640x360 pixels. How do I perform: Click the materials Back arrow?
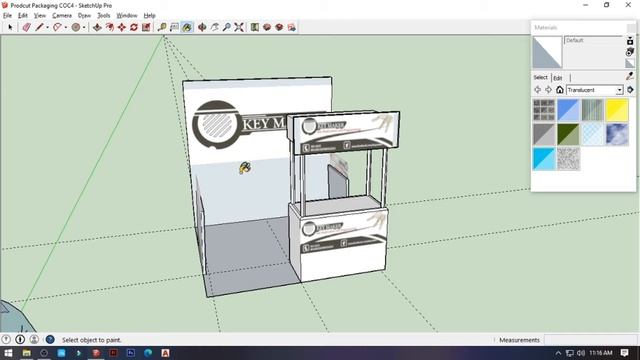coord(538,90)
